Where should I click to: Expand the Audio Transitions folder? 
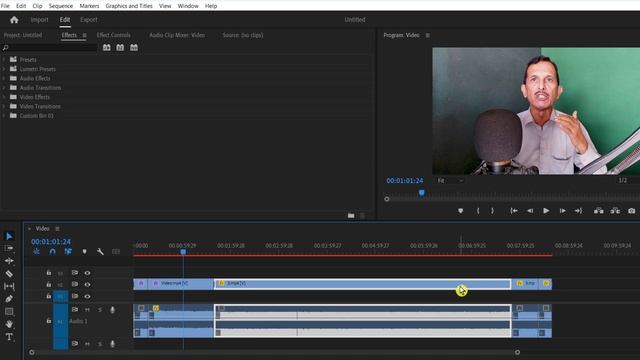[x=4, y=88]
